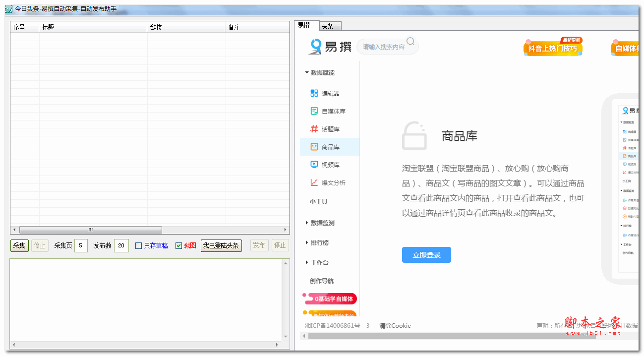Click the stop button beside 采集
Screen dimensions: 644x356
tap(40, 245)
